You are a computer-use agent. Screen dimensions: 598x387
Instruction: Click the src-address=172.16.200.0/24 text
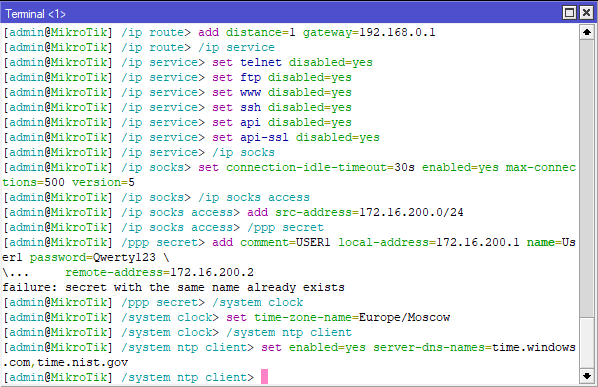(x=369, y=212)
